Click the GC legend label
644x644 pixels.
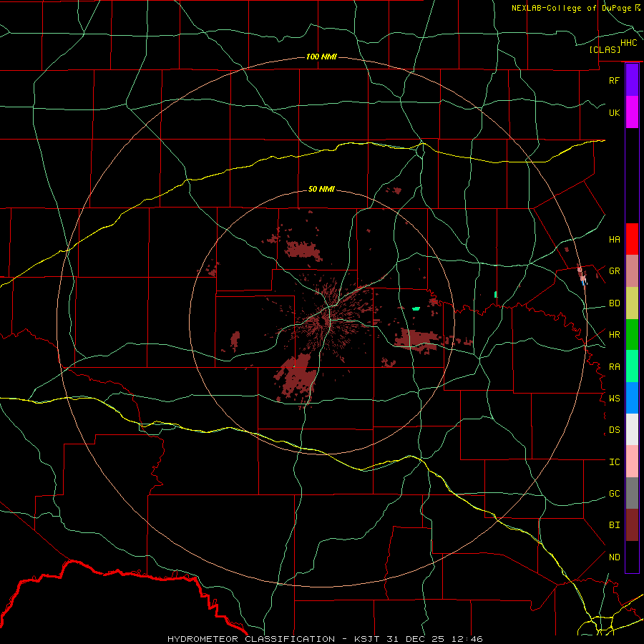click(614, 493)
